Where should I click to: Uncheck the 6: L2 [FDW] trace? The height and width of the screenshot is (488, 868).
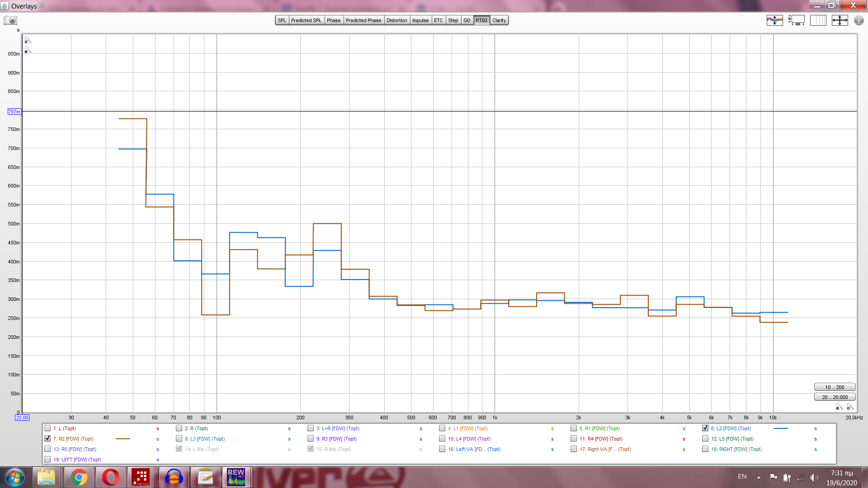pos(705,428)
